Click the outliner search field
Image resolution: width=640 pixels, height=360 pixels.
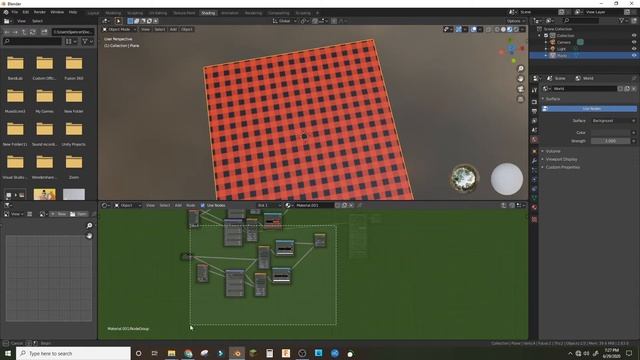581,20
